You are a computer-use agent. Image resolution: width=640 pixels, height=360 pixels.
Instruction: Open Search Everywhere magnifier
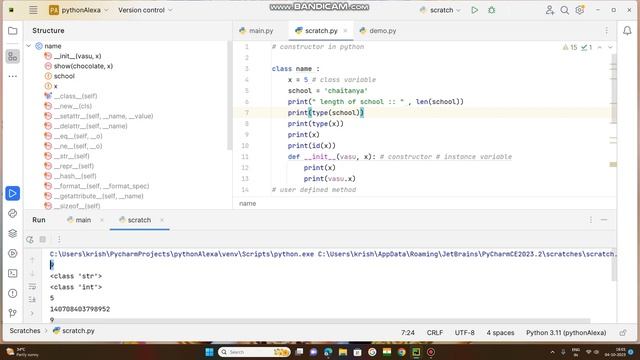[x=564, y=10]
